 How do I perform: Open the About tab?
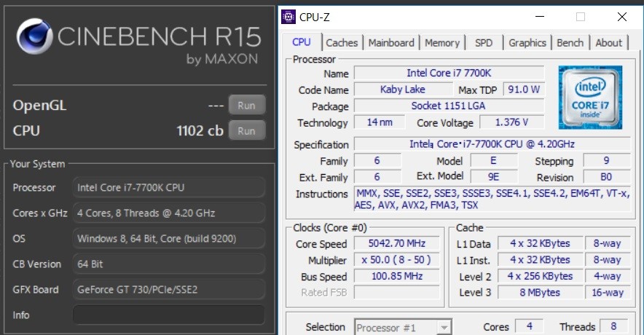609,43
